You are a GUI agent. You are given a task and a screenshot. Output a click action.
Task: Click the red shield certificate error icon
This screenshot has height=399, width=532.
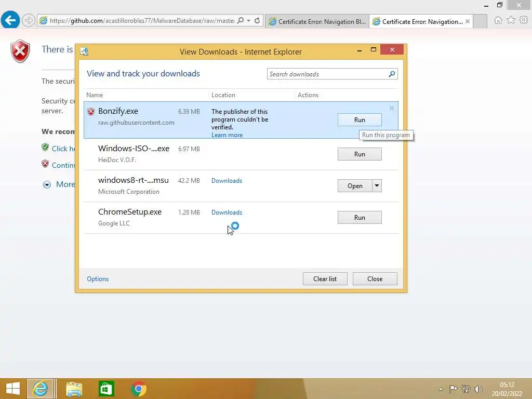tap(20, 51)
